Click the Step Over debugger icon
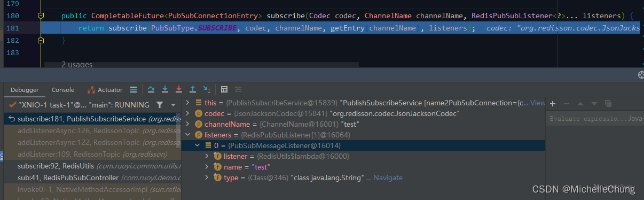The width and height of the screenshot is (644, 200). (151, 89)
